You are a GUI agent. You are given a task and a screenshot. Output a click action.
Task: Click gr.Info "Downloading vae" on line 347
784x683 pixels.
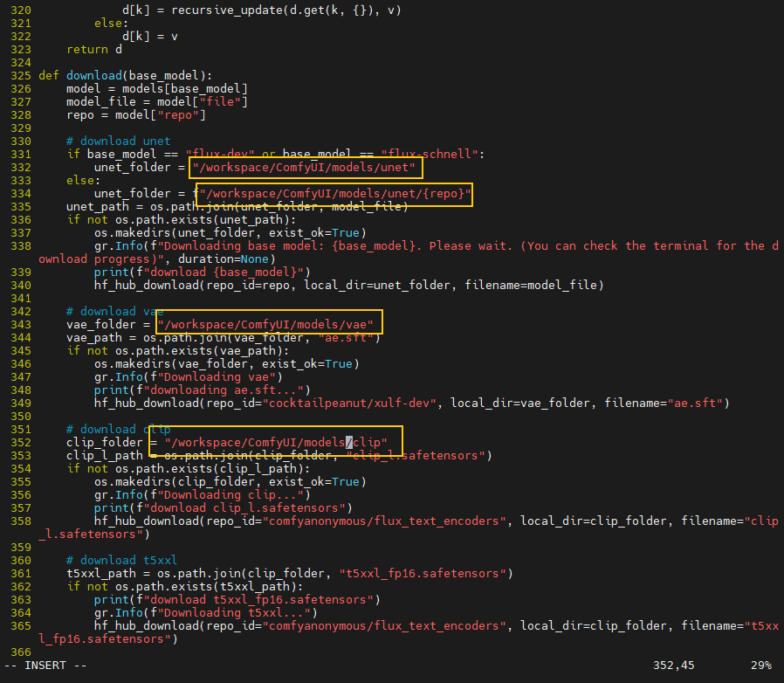[x=189, y=377]
